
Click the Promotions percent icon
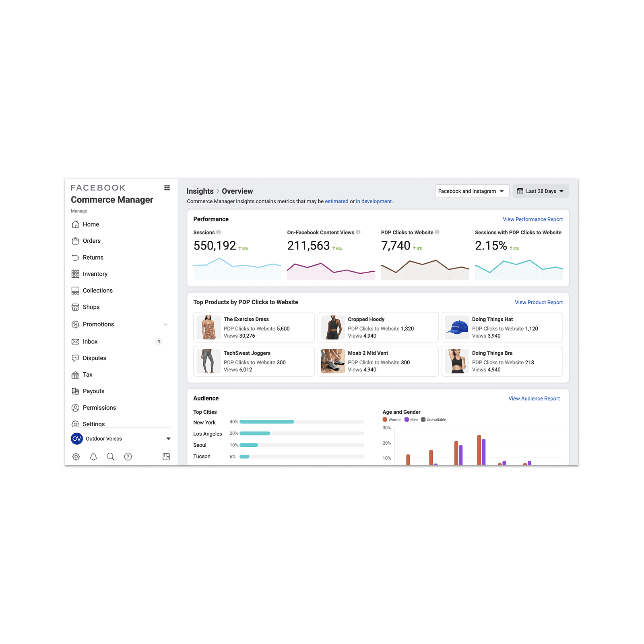[75, 324]
